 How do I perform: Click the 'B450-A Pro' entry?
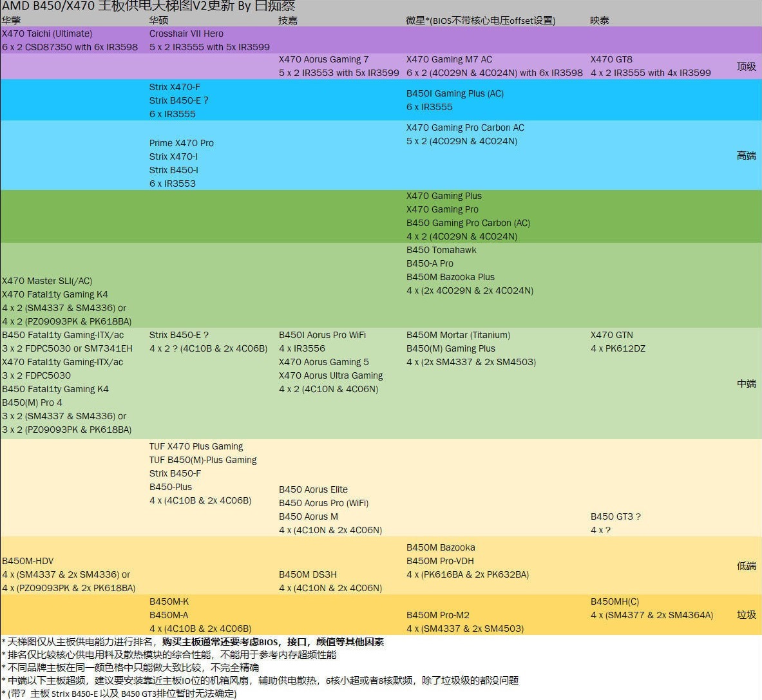pyautogui.click(x=430, y=263)
